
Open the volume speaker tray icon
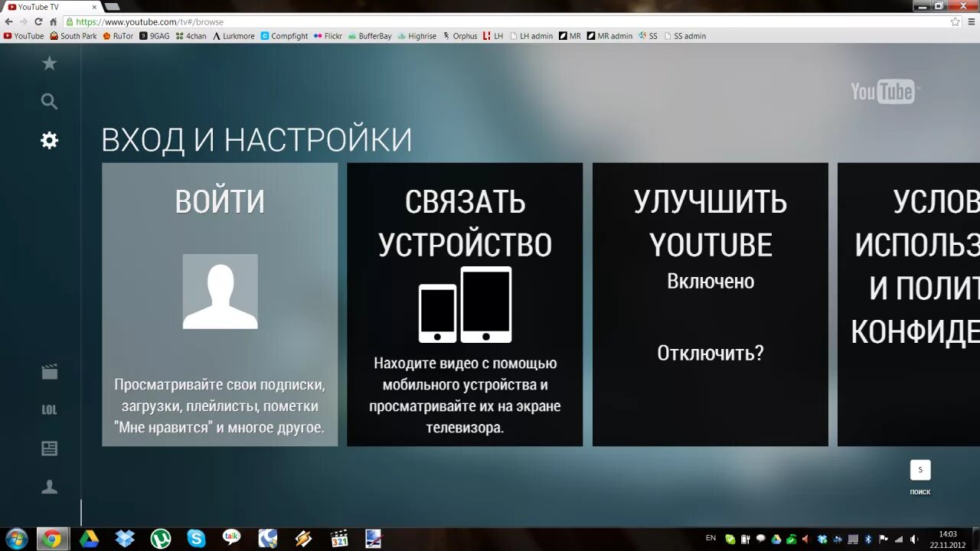(x=914, y=539)
